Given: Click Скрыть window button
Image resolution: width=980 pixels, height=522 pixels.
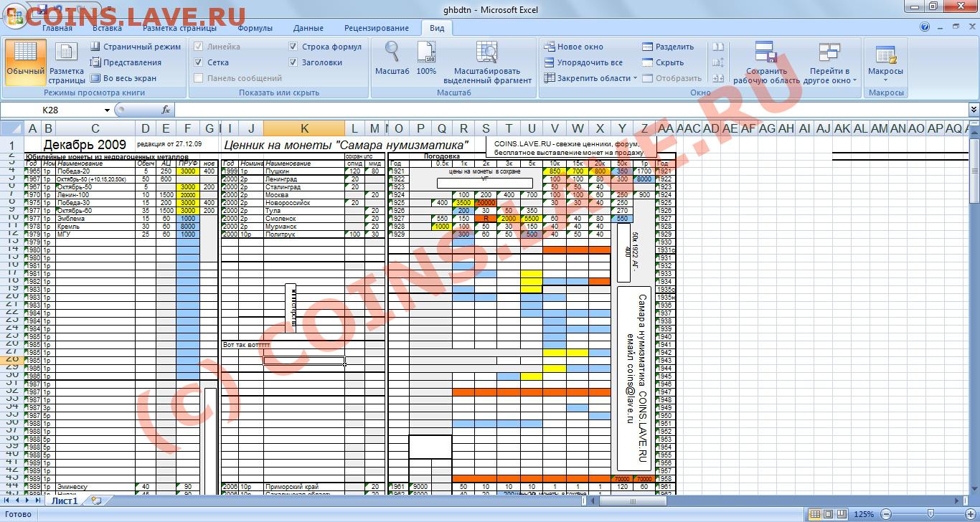Looking at the screenshot, I should (662, 62).
